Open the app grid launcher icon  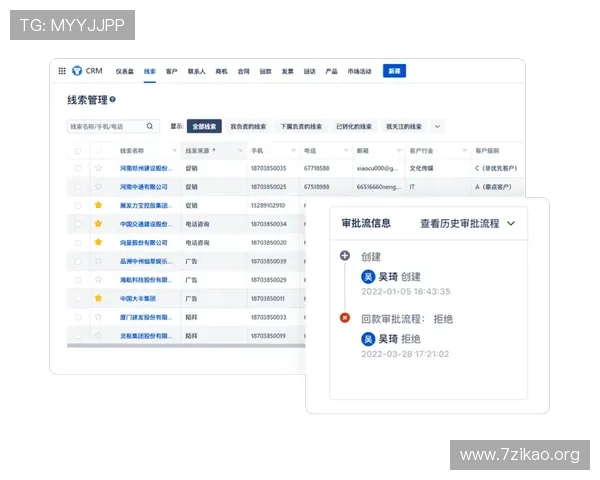62,71
